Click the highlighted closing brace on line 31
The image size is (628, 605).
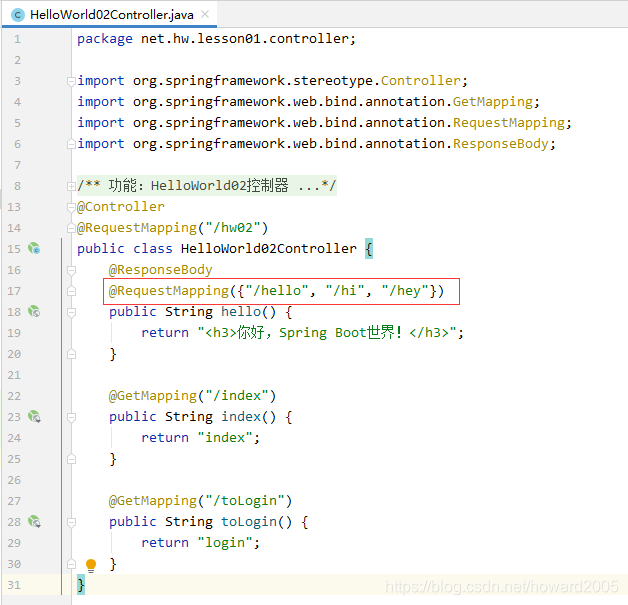click(x=81, y=585)
